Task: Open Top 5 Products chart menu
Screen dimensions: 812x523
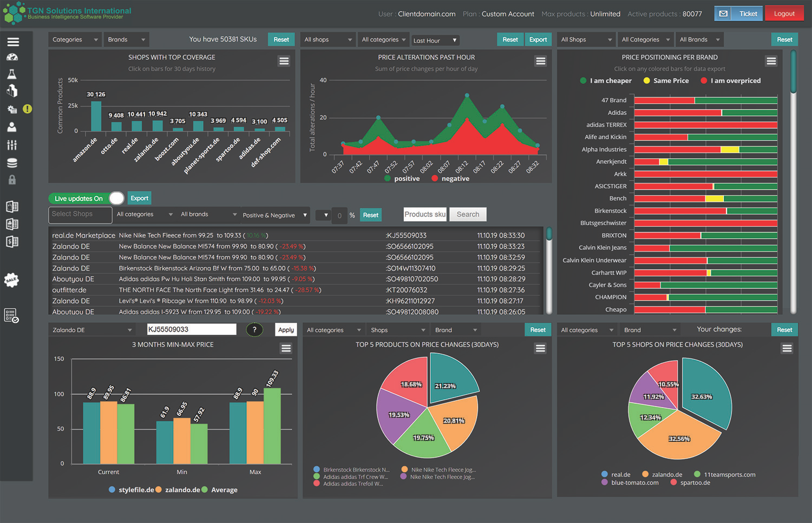Action: 540,348
